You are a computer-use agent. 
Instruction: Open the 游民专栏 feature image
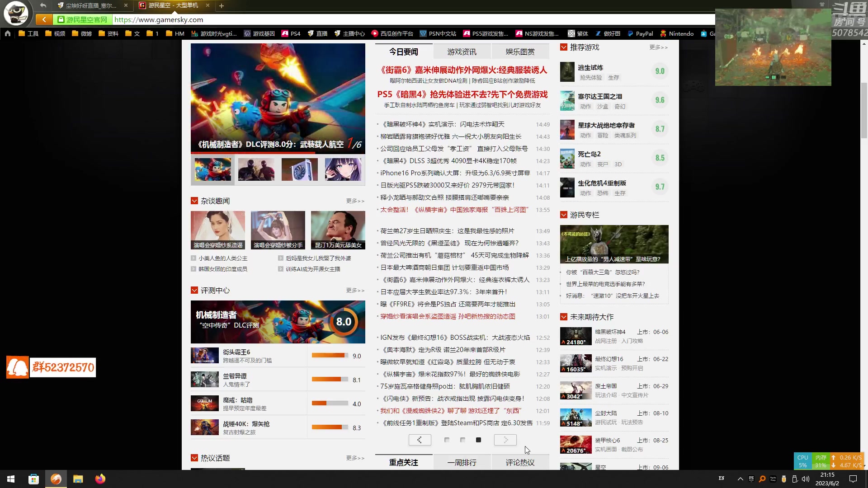pyautogui.click(x=614, y=244)
